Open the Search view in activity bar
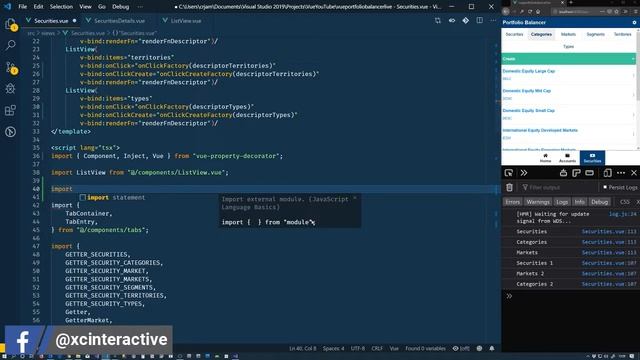The height and width of the screenshot is (360, 640). [x=11, y=45]
